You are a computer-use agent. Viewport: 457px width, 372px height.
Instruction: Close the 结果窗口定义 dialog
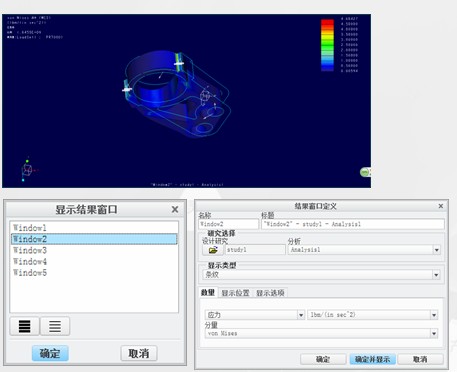pyautogui.click(x=441, y=206)
